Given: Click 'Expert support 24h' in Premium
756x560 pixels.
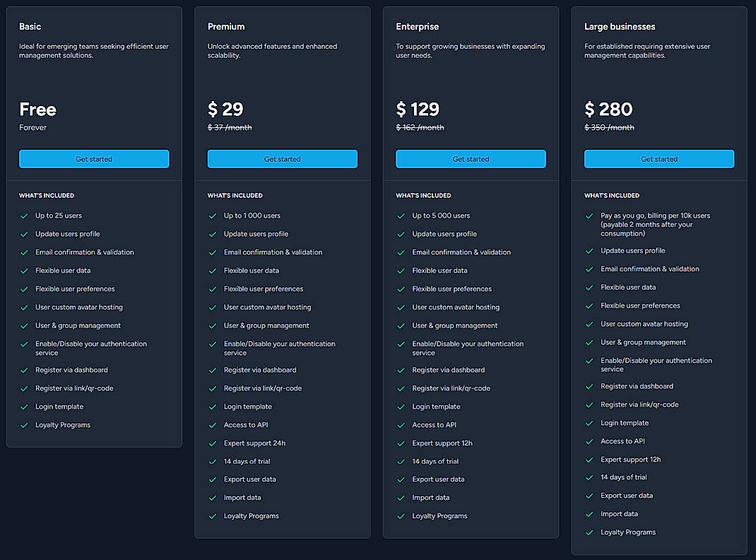Looking at the screenshot, I should pyautogui.click(x=254, y=443).
